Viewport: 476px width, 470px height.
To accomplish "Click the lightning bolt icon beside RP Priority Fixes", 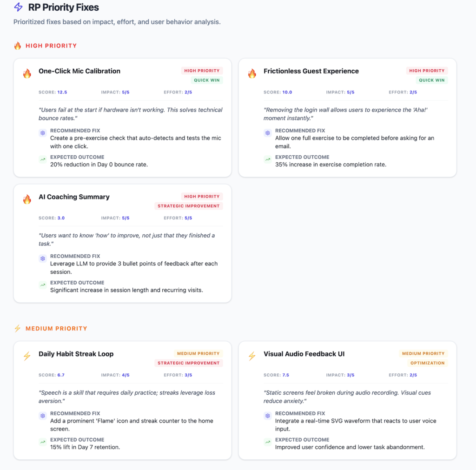I will [19, 7].
